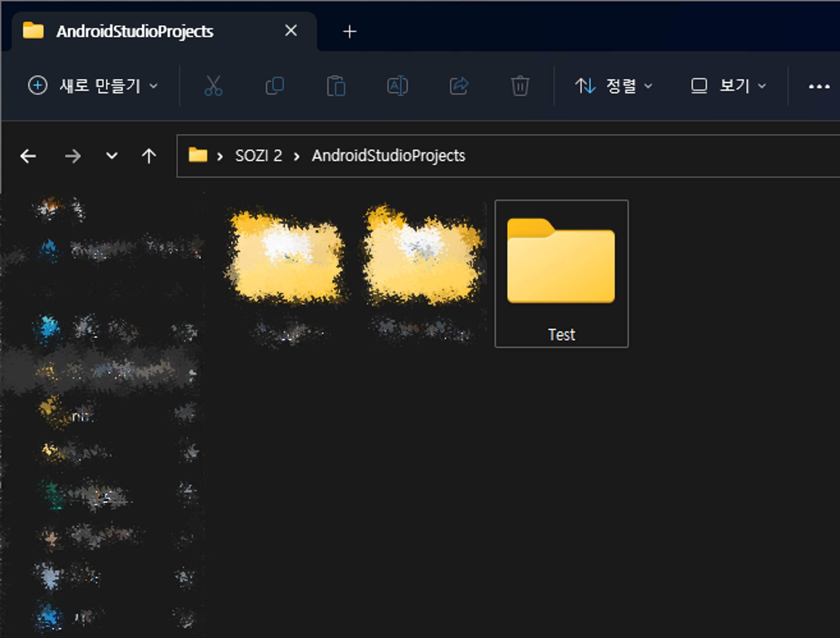Click the Rename icon in the toolbar
This screenshot has height=638, width=840.
(397, 86)
